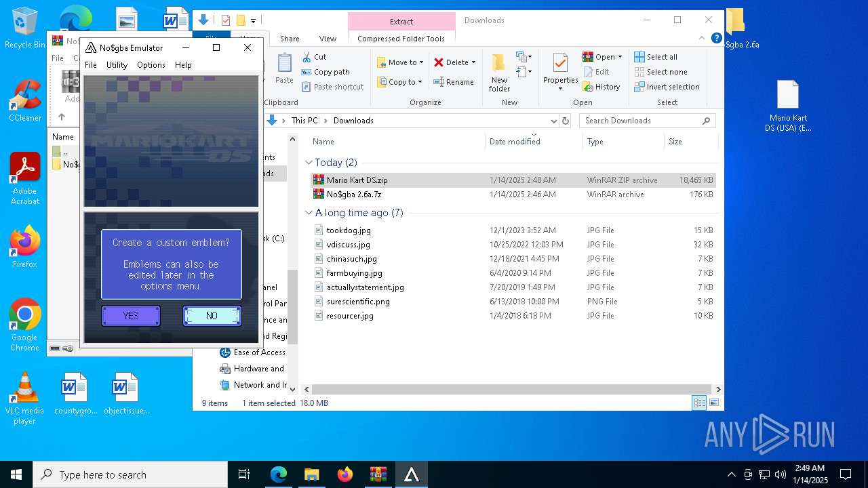Click the Paste clipboard icon
This screenshot has width=868, height=488.
click(x=285, y=63)
